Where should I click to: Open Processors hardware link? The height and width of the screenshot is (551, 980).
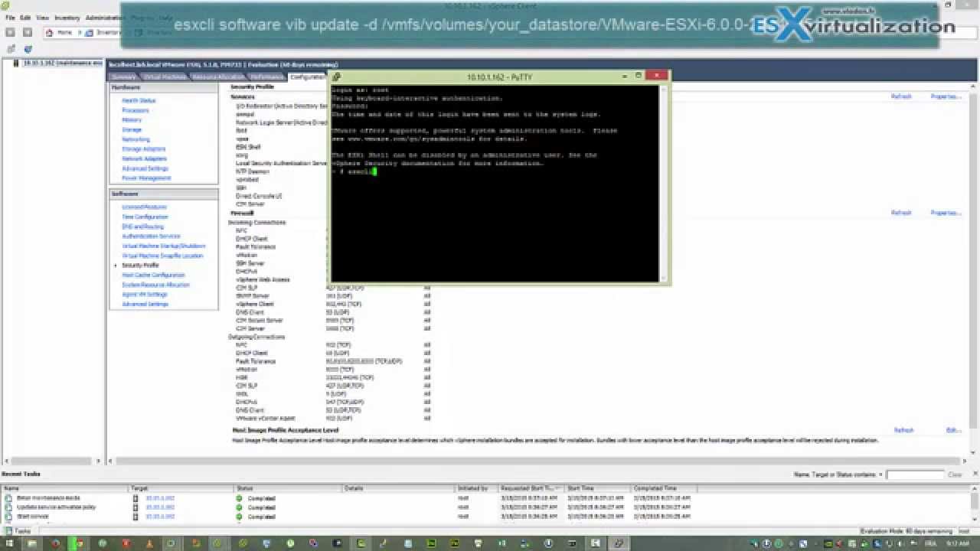tap(136, 110)
